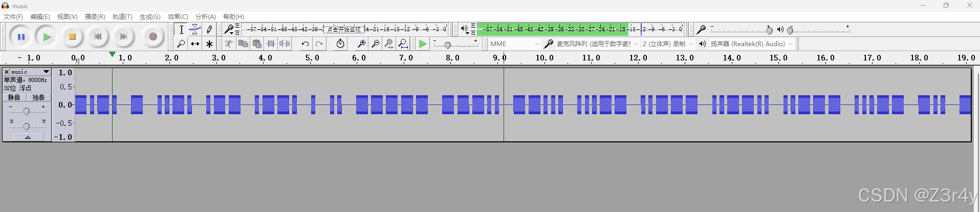Image resolution: width=980 pixels, height=212 pixels.
Task: Open the 编辑(E) menu
Action: tap(40, 17)
